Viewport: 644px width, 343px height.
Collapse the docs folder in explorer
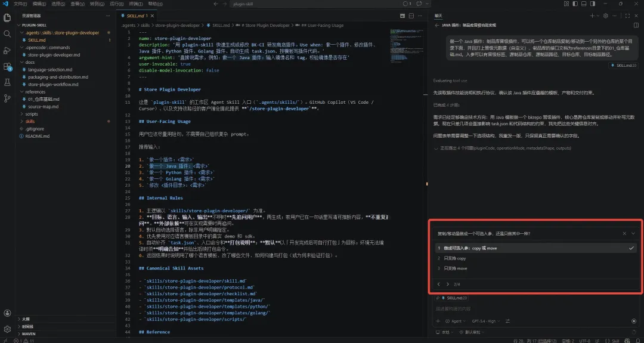66,62
